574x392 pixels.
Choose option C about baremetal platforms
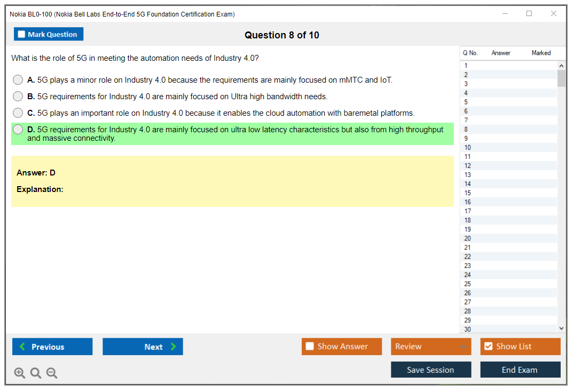point(18,113)
